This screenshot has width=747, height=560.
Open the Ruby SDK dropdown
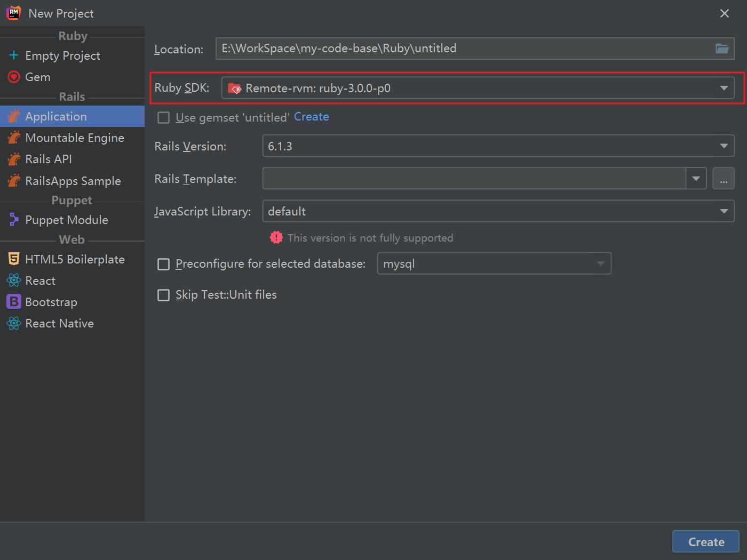478,88
